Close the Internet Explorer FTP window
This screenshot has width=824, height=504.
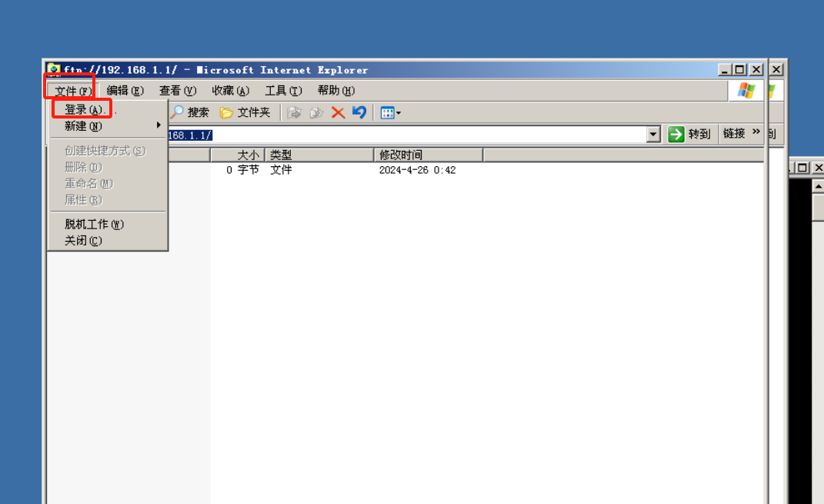(x=757, y=69)
